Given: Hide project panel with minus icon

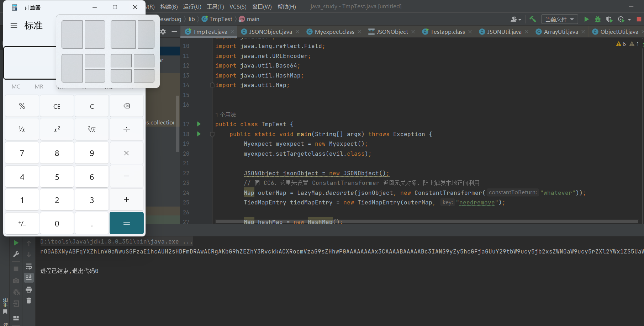Looking at the screenshot, I should (174, 32).
